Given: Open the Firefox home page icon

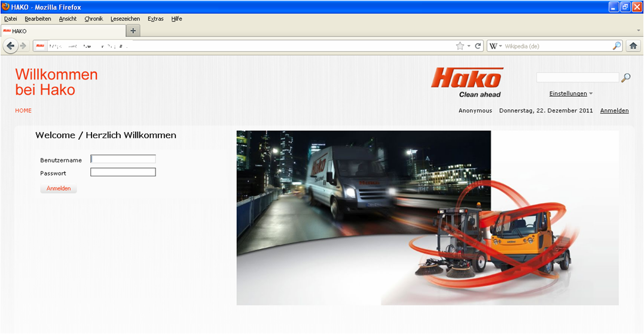Looking at the screenshot, I should click(x=633, y=46).
